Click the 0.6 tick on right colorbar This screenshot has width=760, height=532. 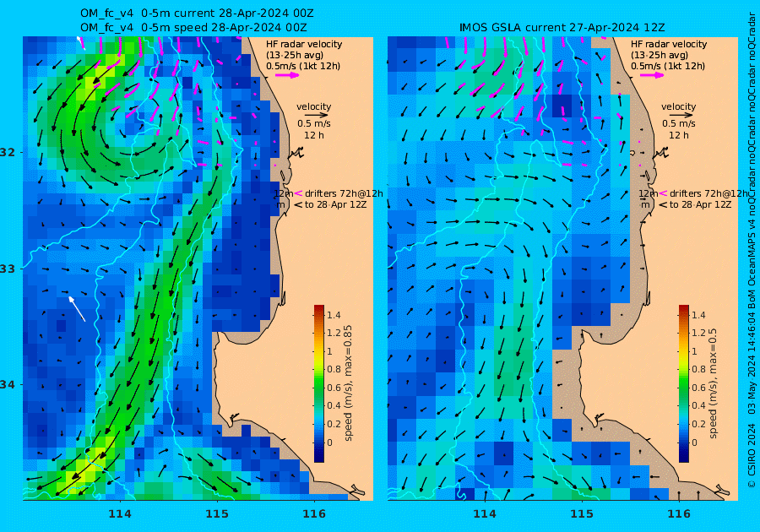[698, 388]
